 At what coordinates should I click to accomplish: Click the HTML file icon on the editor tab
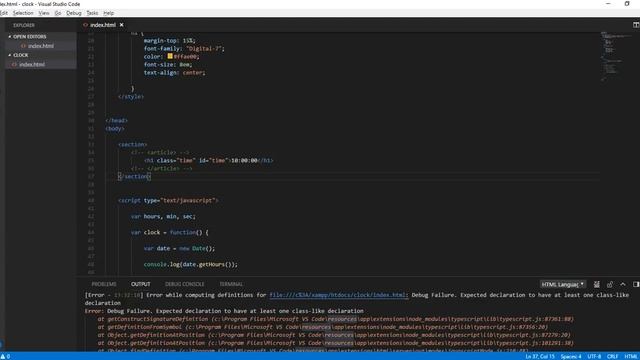(85, 25)
